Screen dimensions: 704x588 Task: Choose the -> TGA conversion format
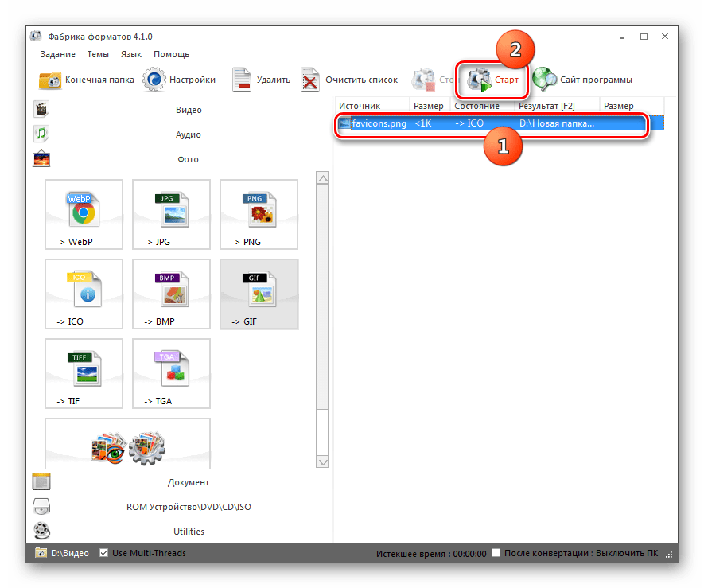[x=172, y=373]
